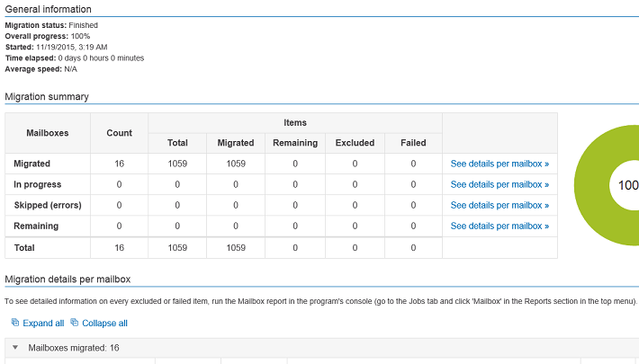The image size is (639, 364).
Task: Click Migration status: Finished text
Action: click(51, 25)
